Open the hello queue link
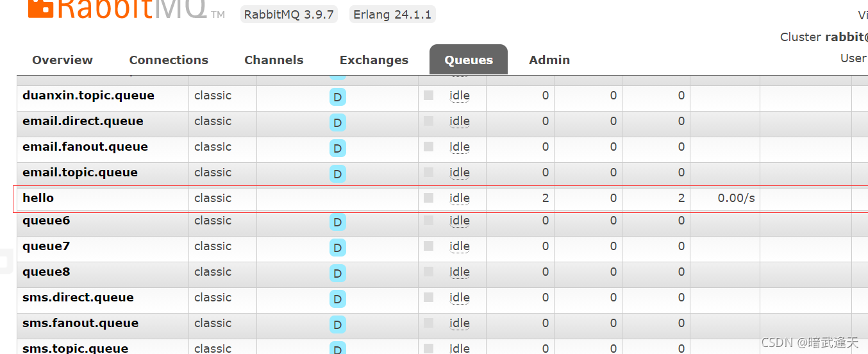This screenshot has width=868, height=354. (38, 198)
